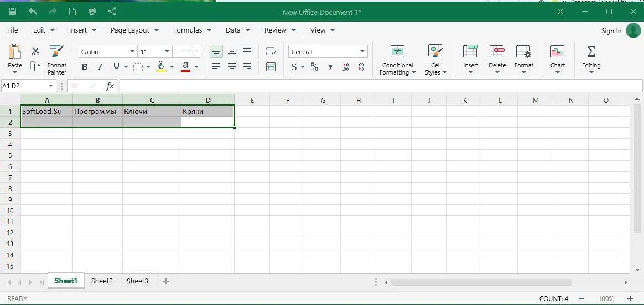The height and width of the screenshot is (305, 644).
Task: Open the Data menu
Action: coord(238,30)
